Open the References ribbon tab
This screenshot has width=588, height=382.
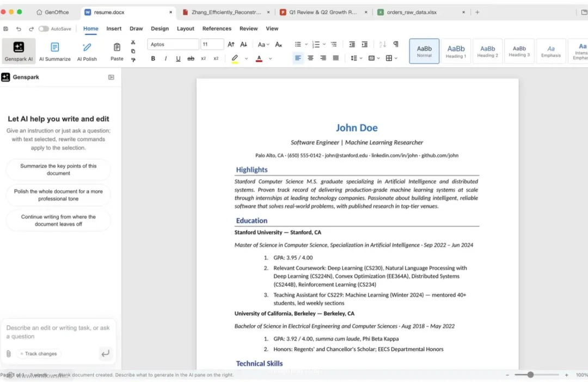point(217,28)
